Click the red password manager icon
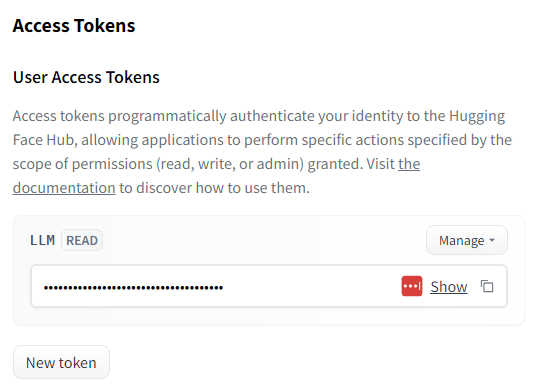Screen dimensions: 536x388 point(412,286)
